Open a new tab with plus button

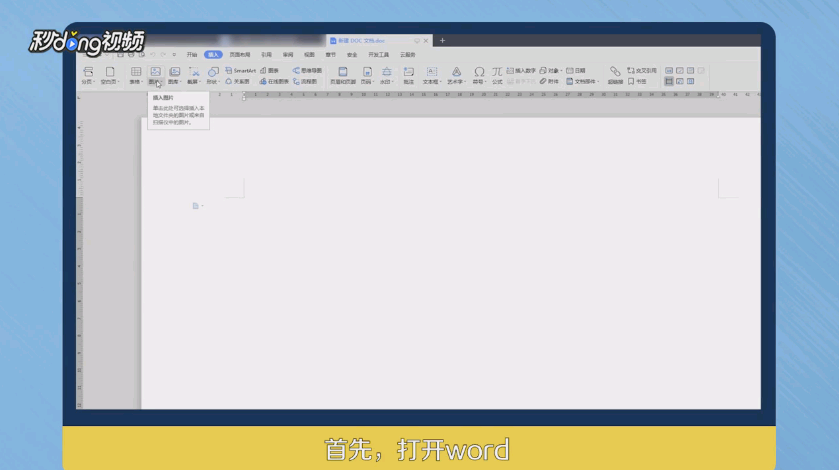pyautogui.click(x=443, y=41)
